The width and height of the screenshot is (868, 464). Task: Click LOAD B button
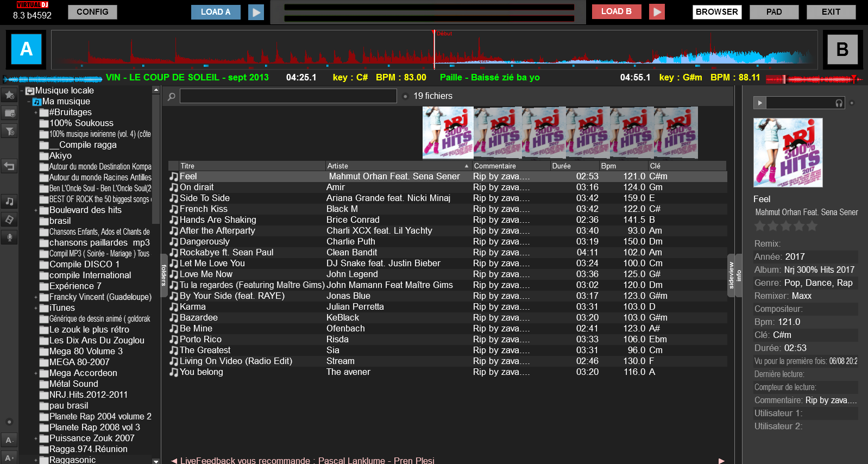[617, 12]
